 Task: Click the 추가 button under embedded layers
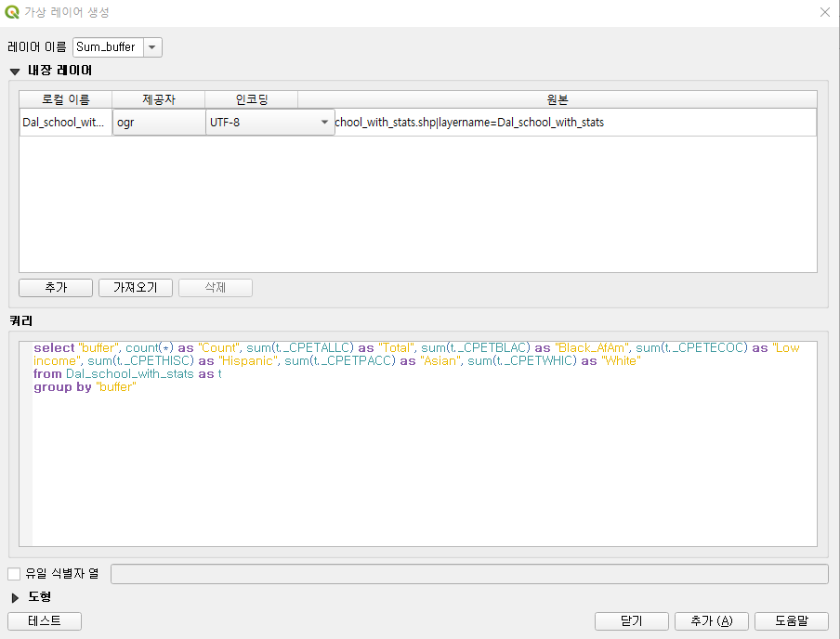56,288
